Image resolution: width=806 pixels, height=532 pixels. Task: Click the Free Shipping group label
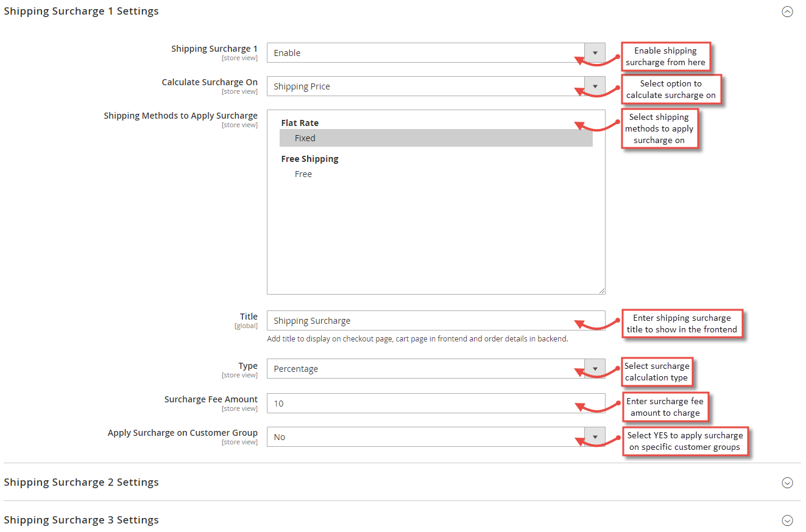pyautogui.click(x=309, y=159)
